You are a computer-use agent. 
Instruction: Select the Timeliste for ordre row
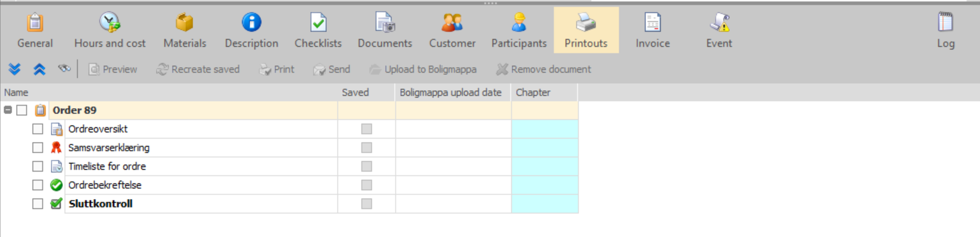point(201,166)
